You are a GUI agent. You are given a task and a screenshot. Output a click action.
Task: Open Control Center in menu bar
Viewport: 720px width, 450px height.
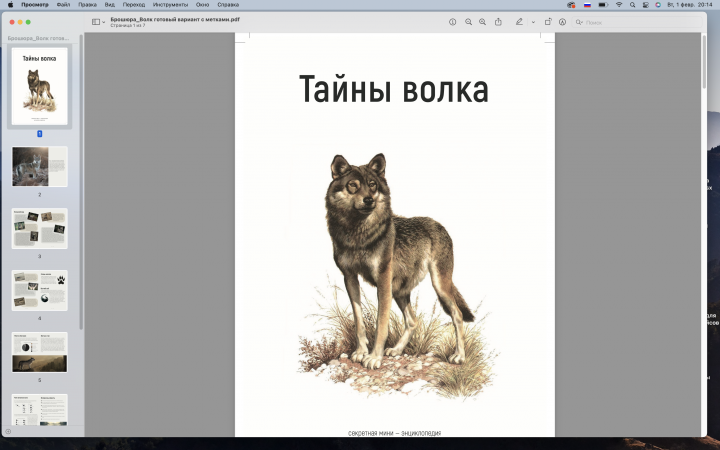click(x=645, y=5)
